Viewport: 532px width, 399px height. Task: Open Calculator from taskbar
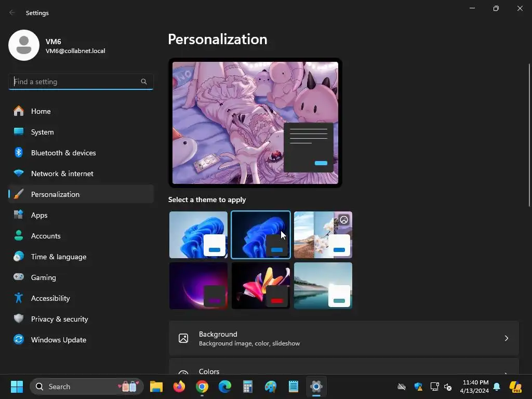click(248, 387)
